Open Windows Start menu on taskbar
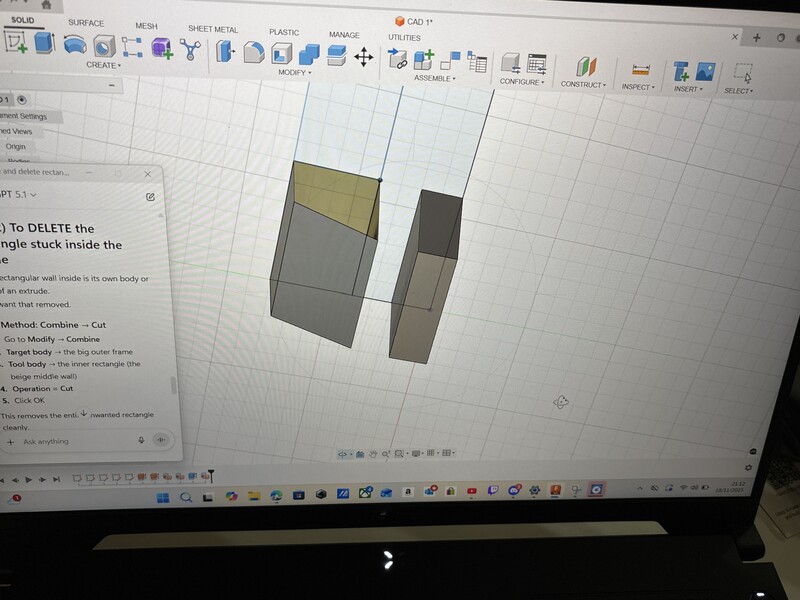Image resolution: width=800 pixels, height=600 pixels. coord(162,497)
